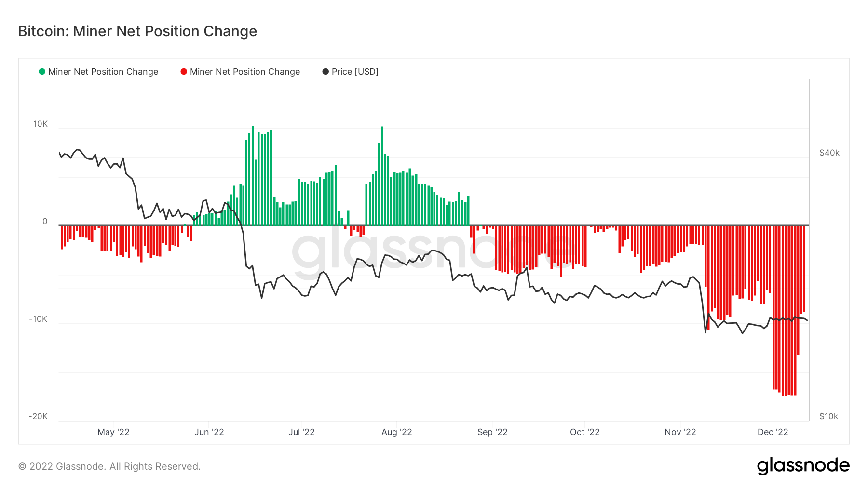Select the Aug '22 x-axis label

pos(396,432)
